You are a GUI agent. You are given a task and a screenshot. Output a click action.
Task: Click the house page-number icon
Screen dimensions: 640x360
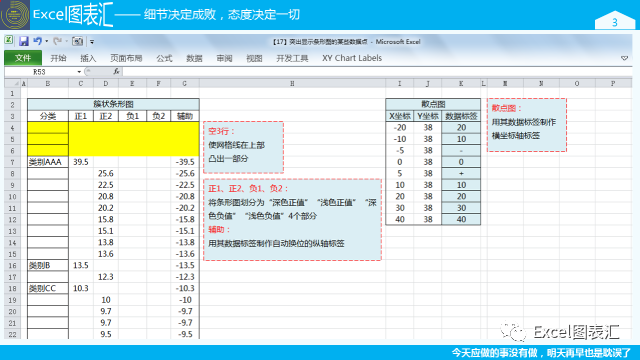pyautogui.click(x=615, y=20)
